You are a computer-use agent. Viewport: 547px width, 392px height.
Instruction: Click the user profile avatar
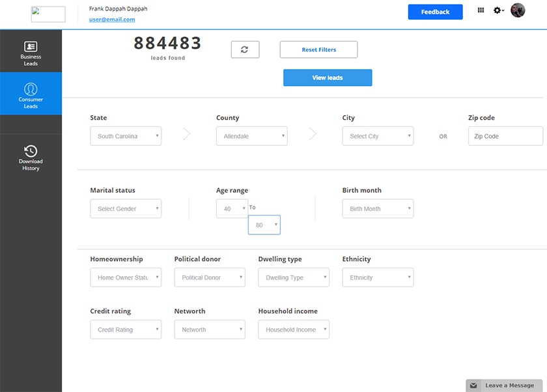click(x=518, y=10)
